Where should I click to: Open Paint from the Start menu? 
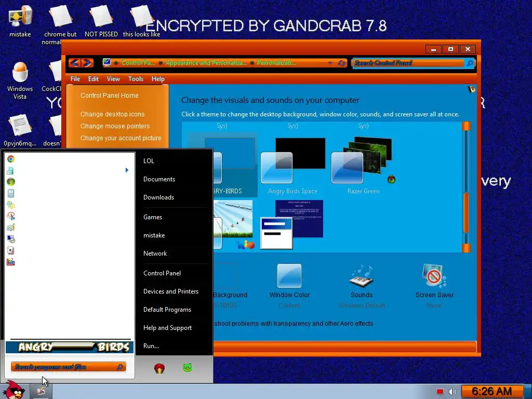[x=11, y=228]
